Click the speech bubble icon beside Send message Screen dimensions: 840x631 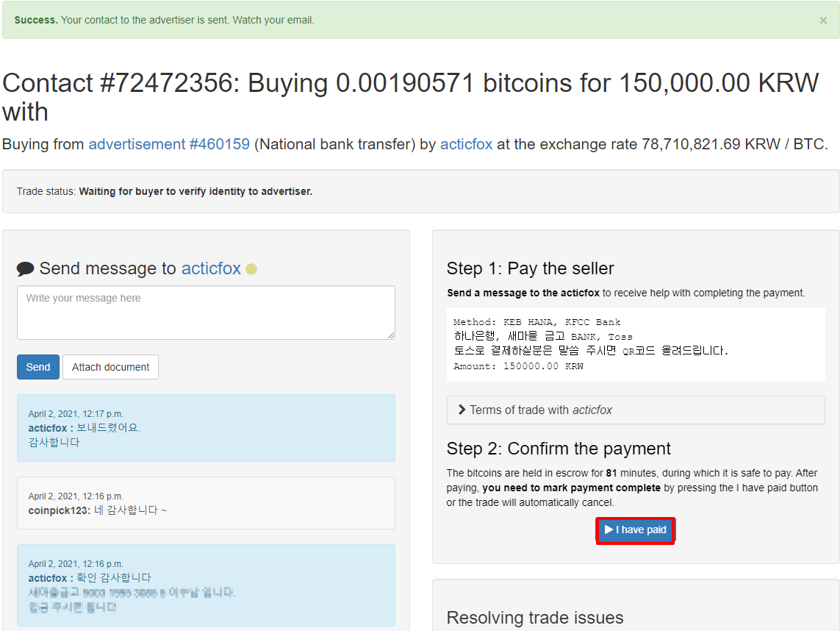tap(26, 268)
